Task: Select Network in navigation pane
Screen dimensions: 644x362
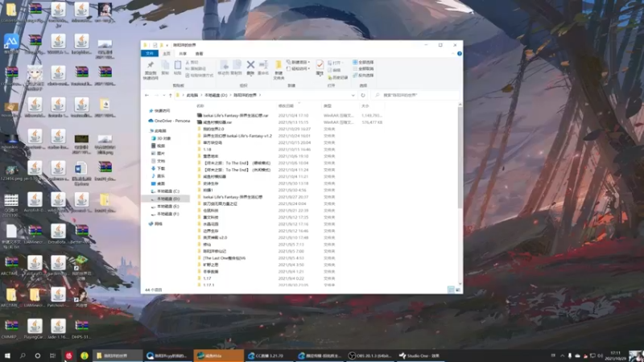Action: coord(155,224)
